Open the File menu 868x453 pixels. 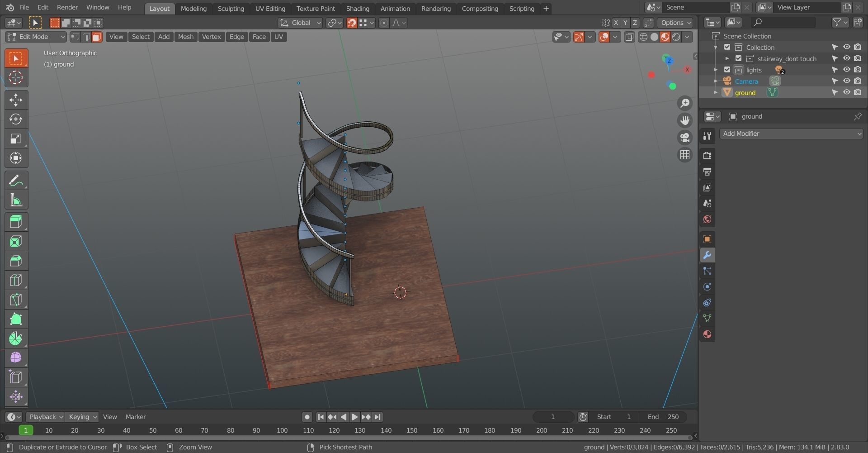24,8
